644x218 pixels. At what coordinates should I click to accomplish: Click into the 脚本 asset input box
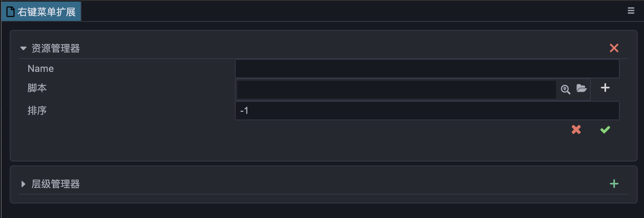[396, 90]
